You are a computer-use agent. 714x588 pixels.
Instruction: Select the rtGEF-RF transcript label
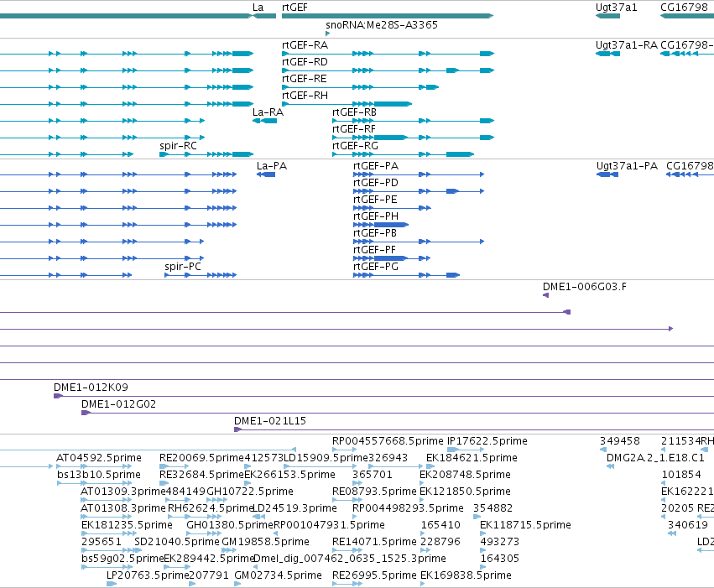tap(354, 129)
